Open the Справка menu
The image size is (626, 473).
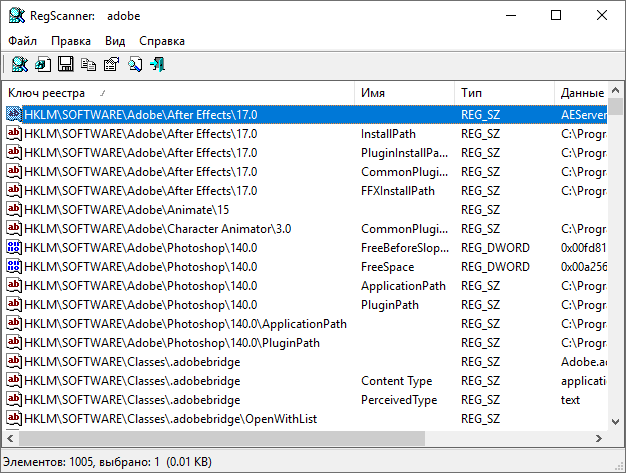tap(162, 41)
